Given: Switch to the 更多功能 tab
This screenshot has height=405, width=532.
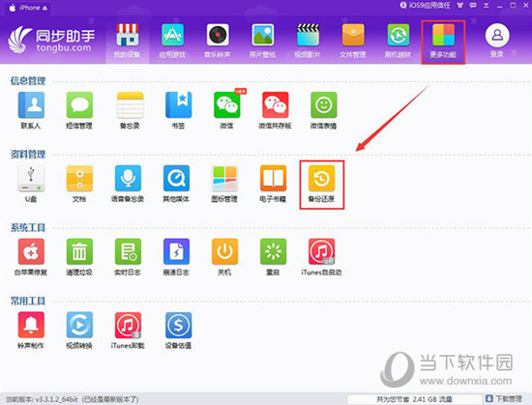Looking at the screenshot, I should tap(443, 42).
